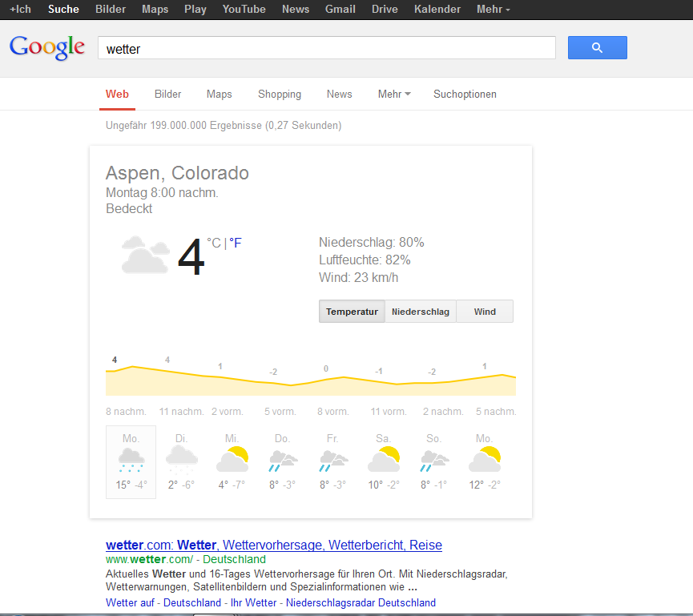693x616 pixels.
Task: Show the Temperatur chart
Action: pyautogui.click(x=352, y=312)
